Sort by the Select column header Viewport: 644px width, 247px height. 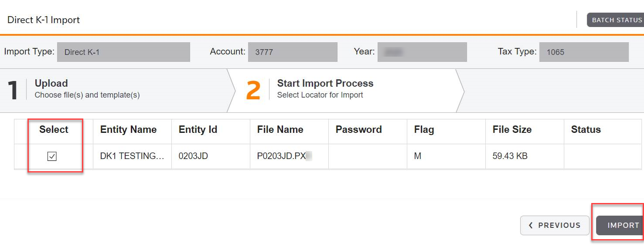point(54,130)
